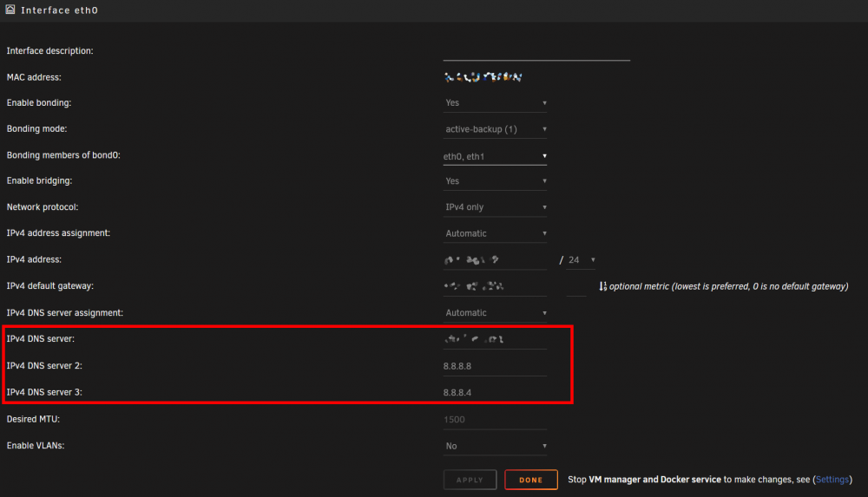Click the 'IPv4 DNS server 2:' label
The width and height of the screenshot is (868, 497).
click(44, 365)
